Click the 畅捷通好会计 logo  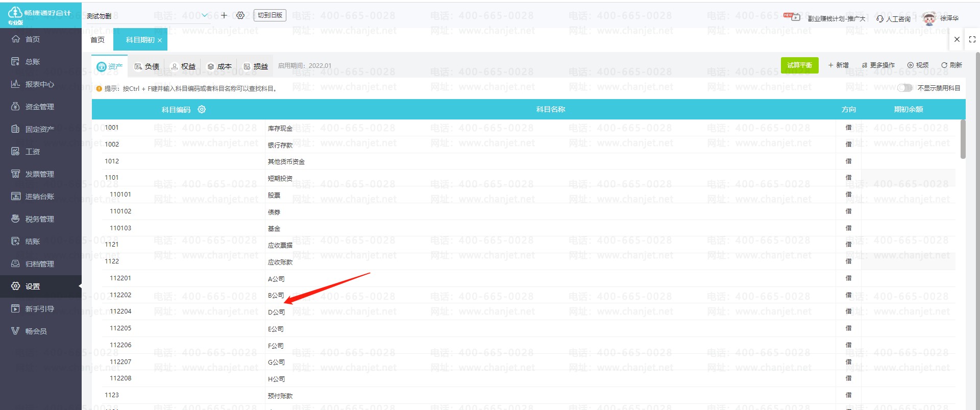click(40, 14)
